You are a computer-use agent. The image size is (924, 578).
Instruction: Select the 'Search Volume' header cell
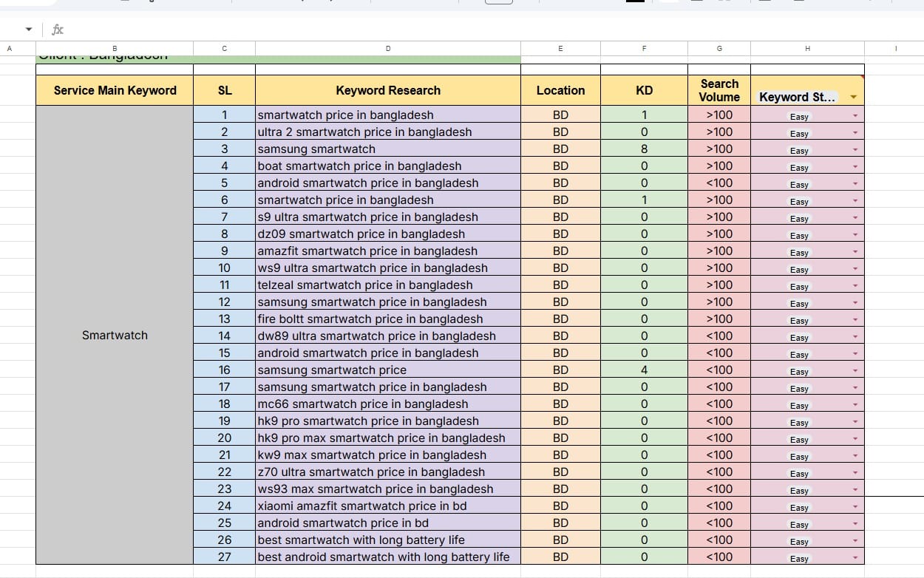click(719, 89)
